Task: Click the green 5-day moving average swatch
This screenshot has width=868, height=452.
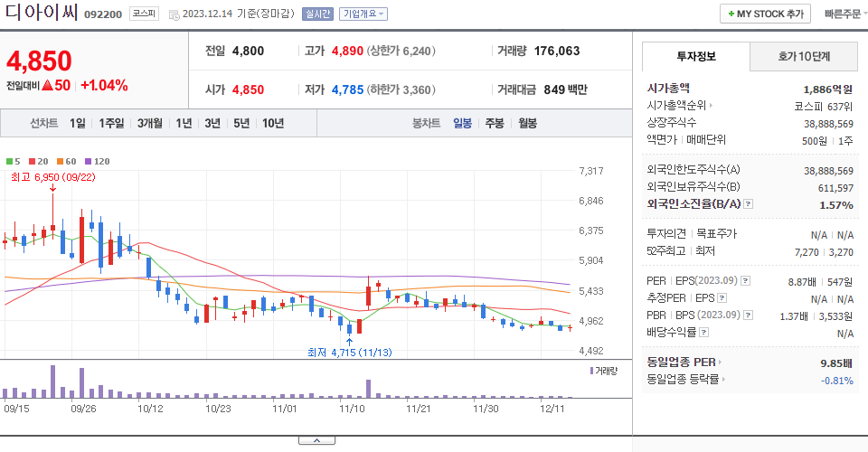Action: point(9,162)
